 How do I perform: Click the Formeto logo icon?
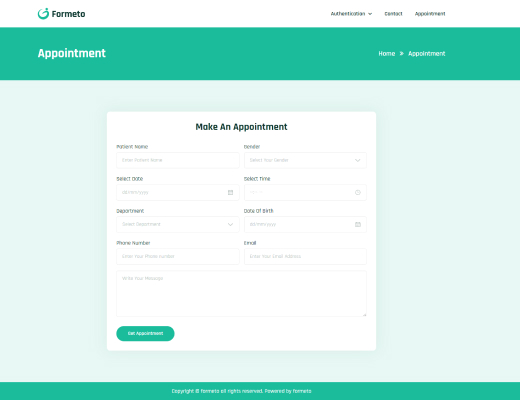[x=43, y=14]
